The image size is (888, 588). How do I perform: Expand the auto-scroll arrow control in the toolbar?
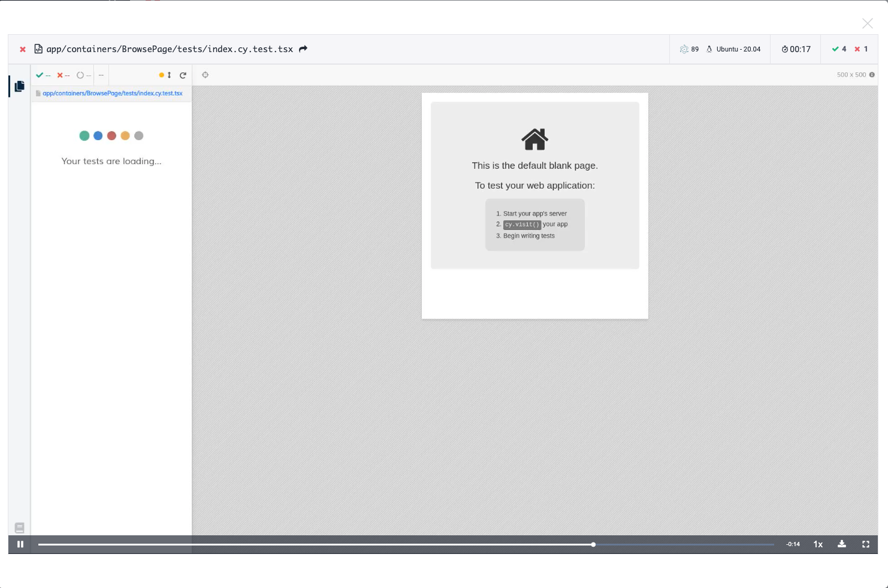(168, 75)
